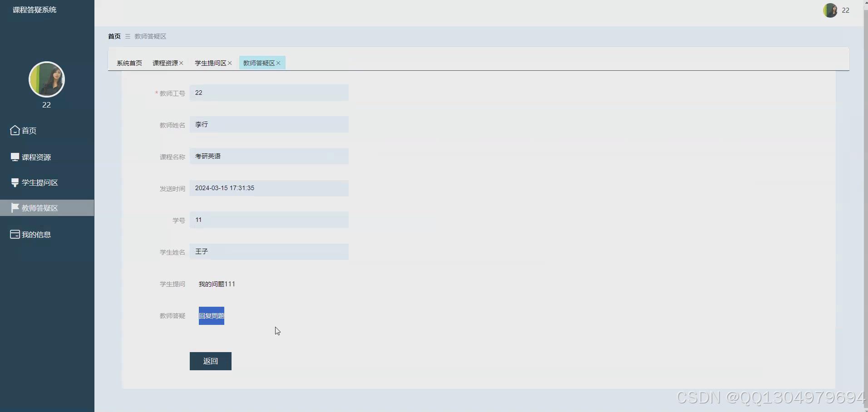The width and height of the screenshot is (868, 412).
Task: Close the 课程资源 tab
Action: tap(181, 63)
